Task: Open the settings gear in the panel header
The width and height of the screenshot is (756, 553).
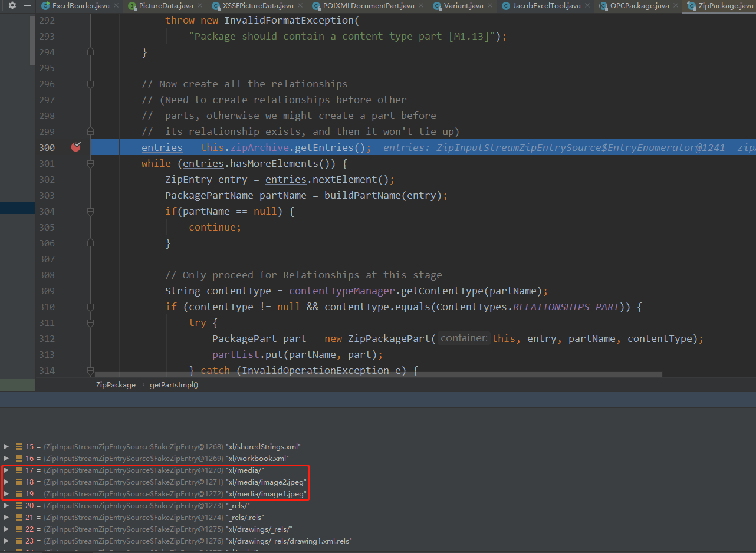Action: coord(12,5)
